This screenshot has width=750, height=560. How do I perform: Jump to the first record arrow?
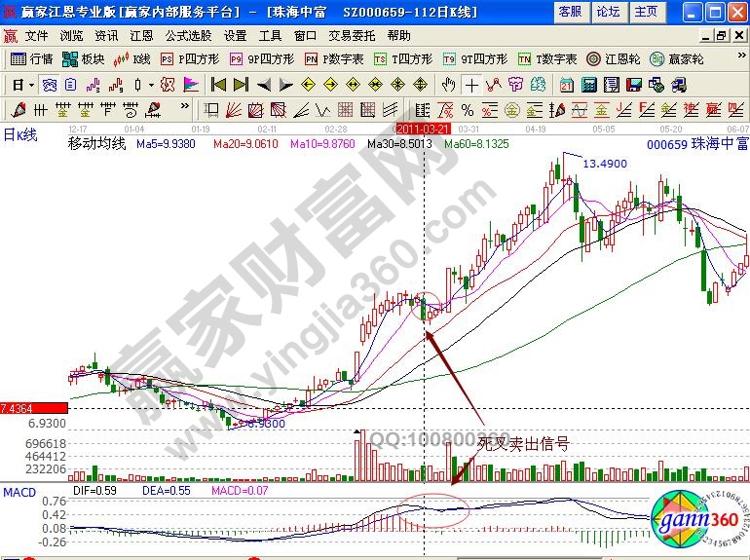click(x=218, y=85)
